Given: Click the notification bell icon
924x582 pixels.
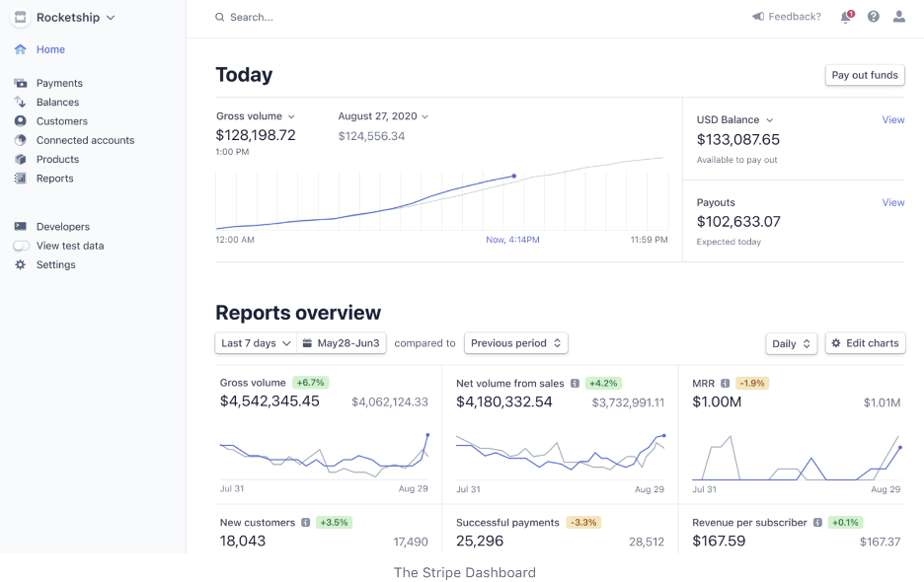Looking at the screenshot, I should point(845,17).
